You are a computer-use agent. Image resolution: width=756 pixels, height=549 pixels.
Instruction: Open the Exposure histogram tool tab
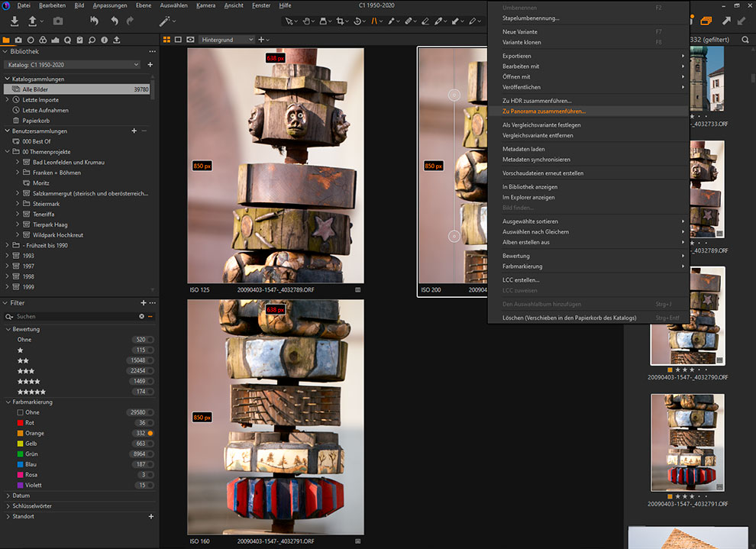[56, 40]
